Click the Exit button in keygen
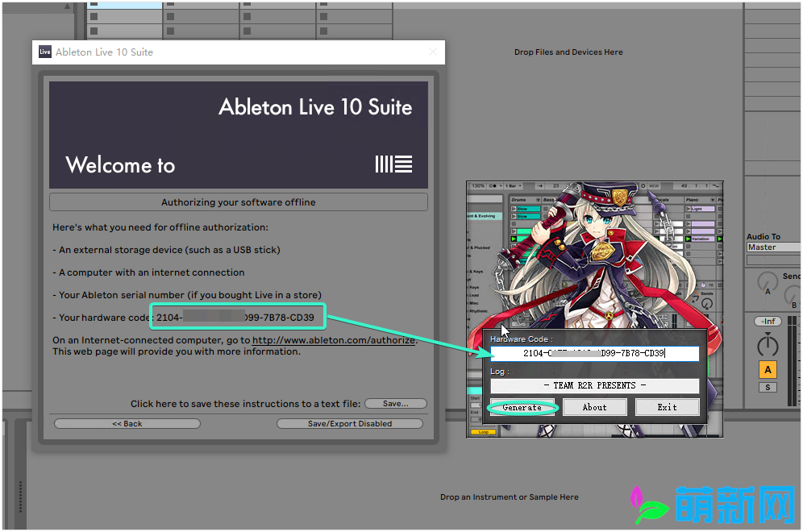Image resolution: width=803 pixels, height=532 pixels. 668,408
